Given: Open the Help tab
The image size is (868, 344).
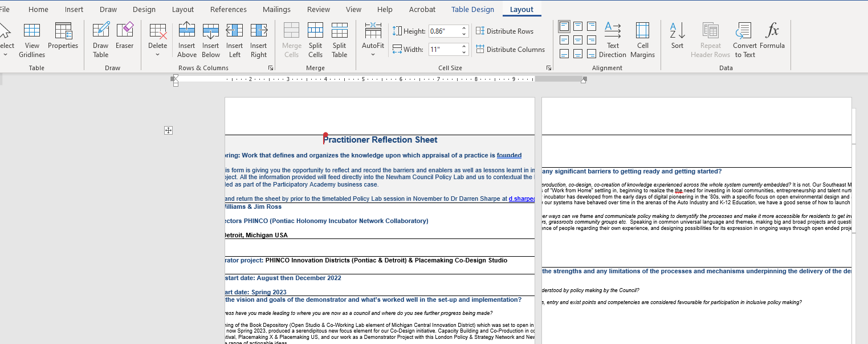Looking at the screenshot, I should (x=385, y=10).
